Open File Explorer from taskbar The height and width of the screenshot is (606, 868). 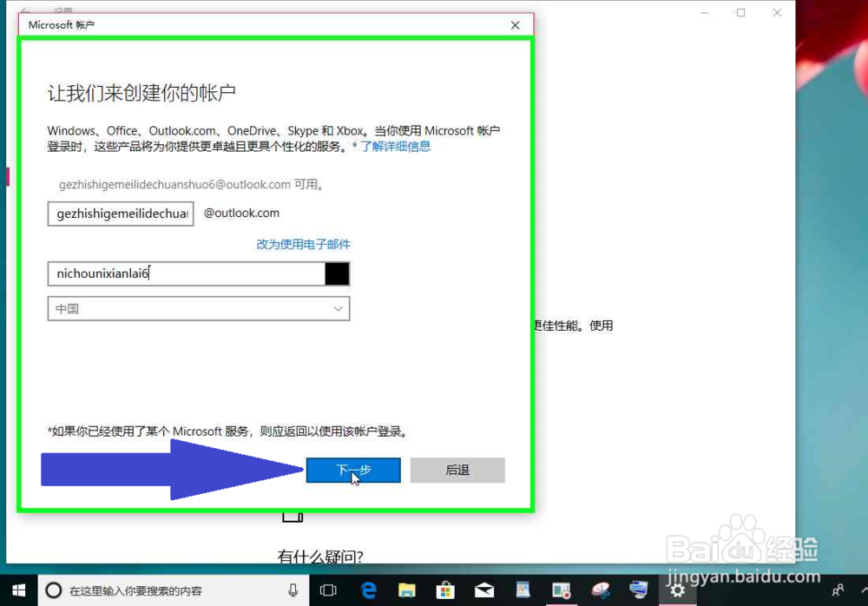(407, 590)
